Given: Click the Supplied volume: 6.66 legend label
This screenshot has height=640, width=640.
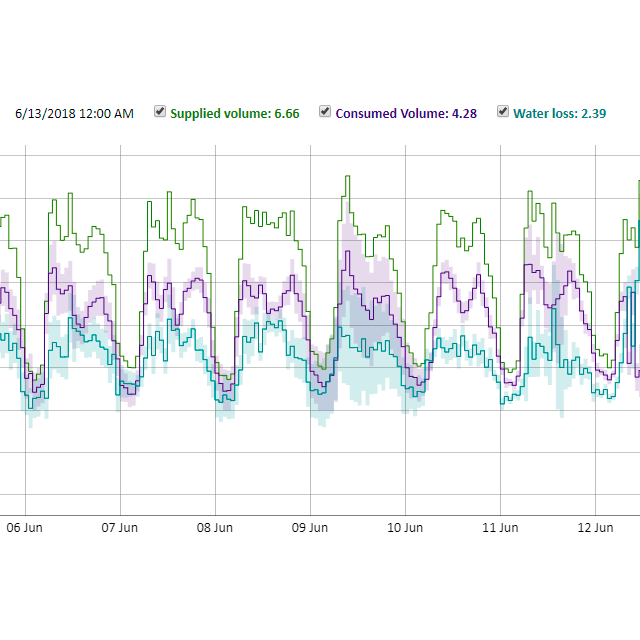Looking at the screenshot, I should tap(234, 114).
